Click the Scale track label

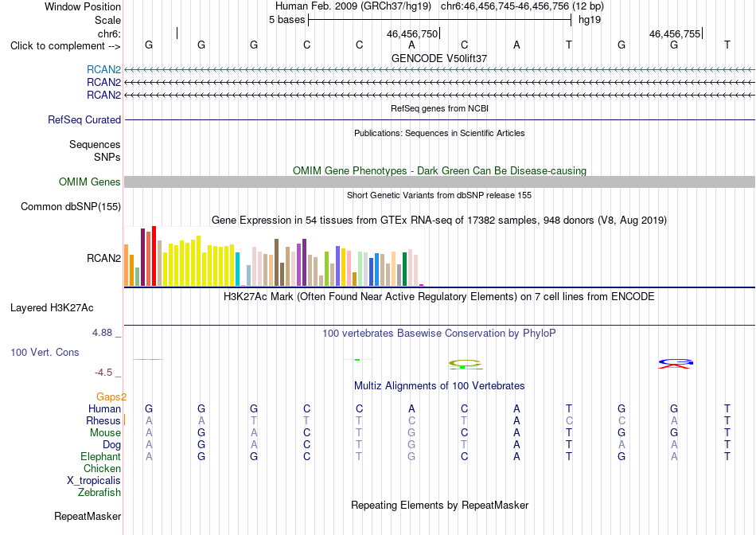pyautogui.click(x=107, y=20)
